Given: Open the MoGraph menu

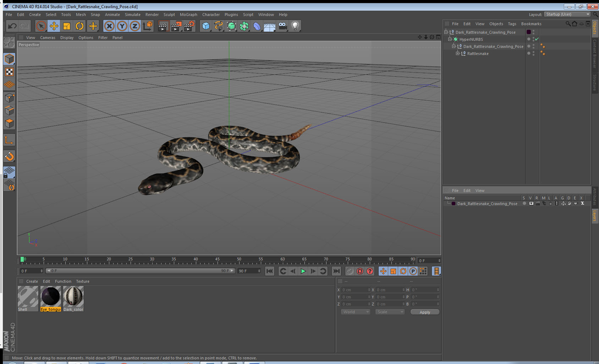Looking at the screenshot, I should [x=188, y=15].
